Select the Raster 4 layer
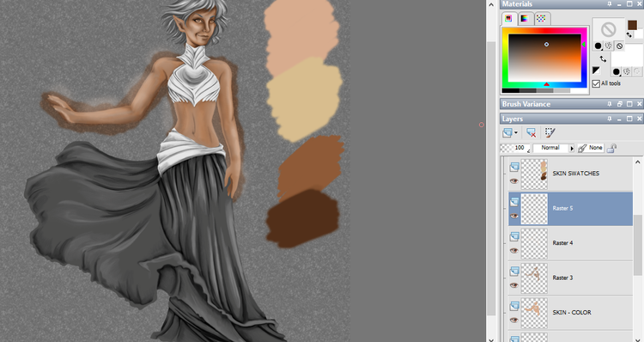Viewport: 644px width, 342px height. tap(570, 243)
